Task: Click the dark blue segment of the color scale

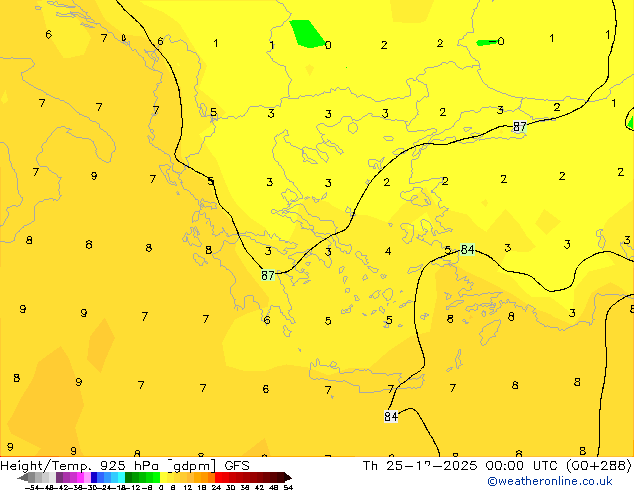Action: pos(94,477)
